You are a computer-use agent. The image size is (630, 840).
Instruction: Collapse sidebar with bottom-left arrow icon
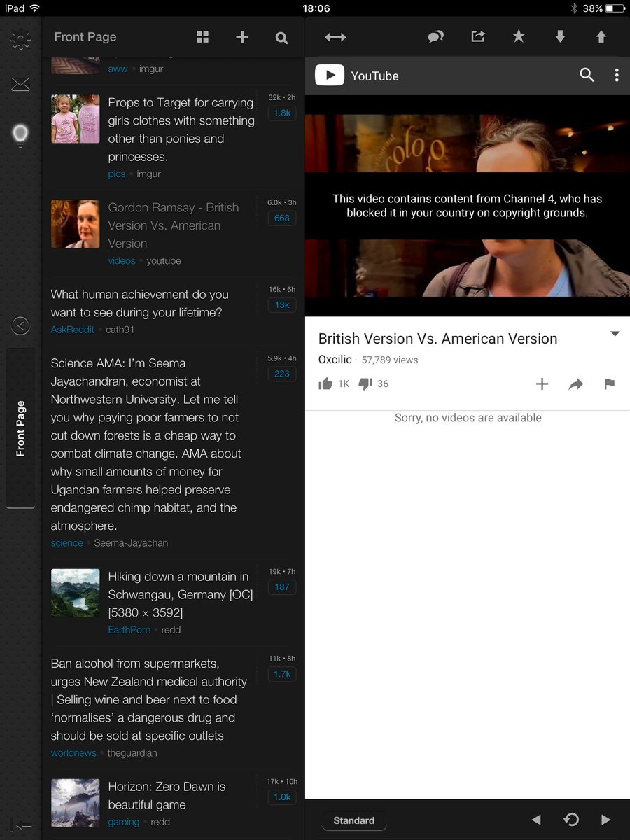click(x=22, y=826)
